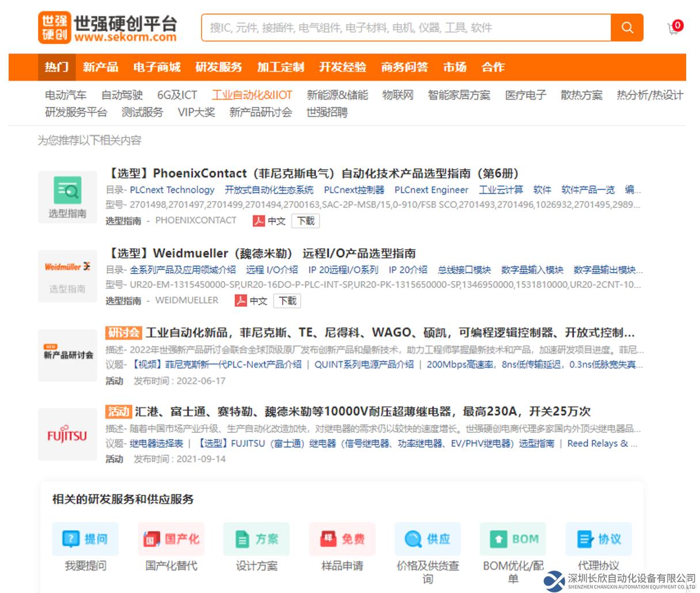Click the orange search magnifier button
This screenshot has height=593, width=700.
[627, 28]
